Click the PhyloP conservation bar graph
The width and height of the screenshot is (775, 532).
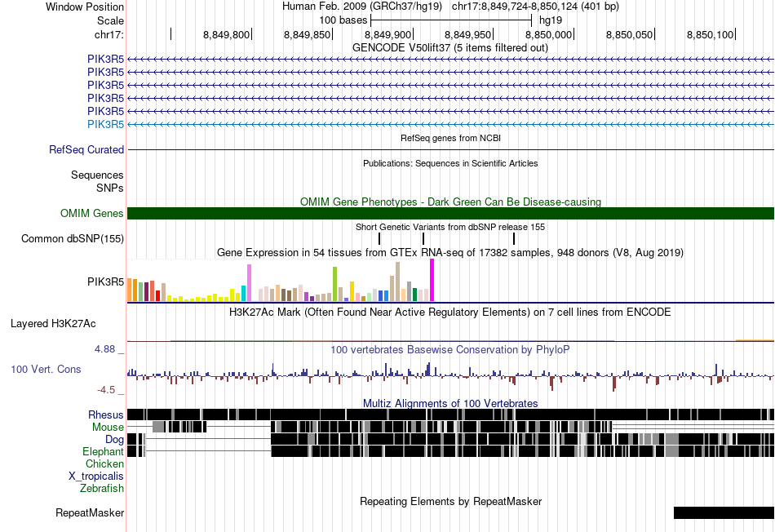pyautogui.click(x=451, y=377)
